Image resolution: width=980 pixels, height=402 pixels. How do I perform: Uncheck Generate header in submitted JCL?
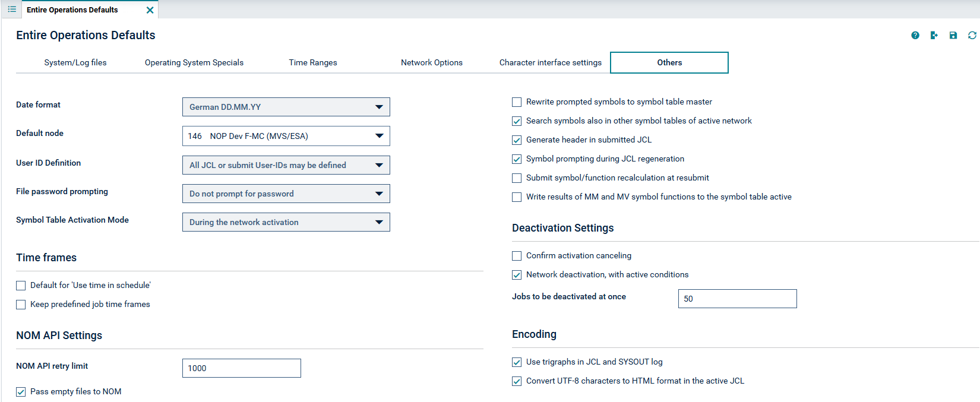(517, 140)
